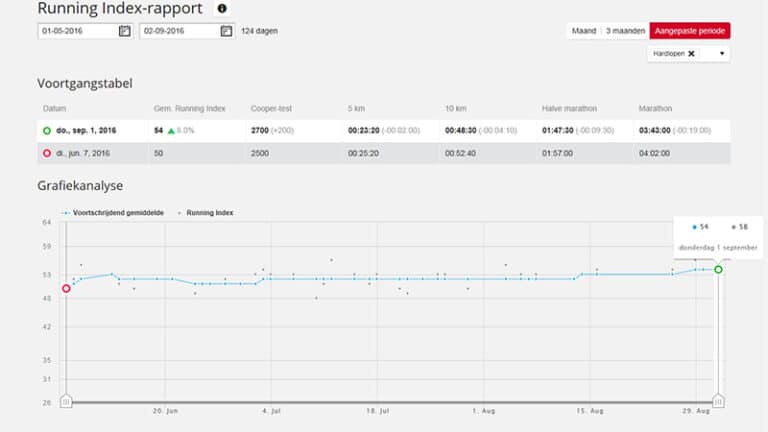Click the Aangepaste periode button
The width and height of the screenshot is (768, 432).
click(690, 31)
